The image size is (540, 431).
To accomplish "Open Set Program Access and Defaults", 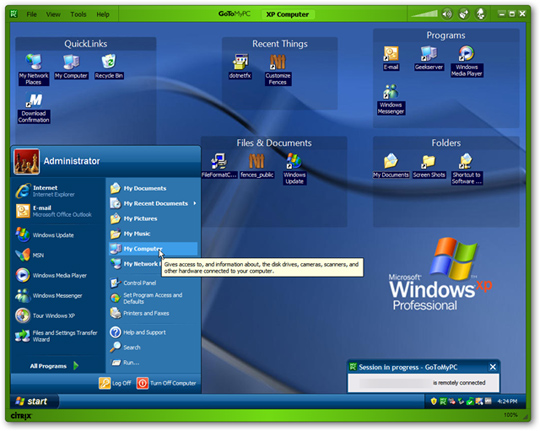I will [x=153, y=298].
